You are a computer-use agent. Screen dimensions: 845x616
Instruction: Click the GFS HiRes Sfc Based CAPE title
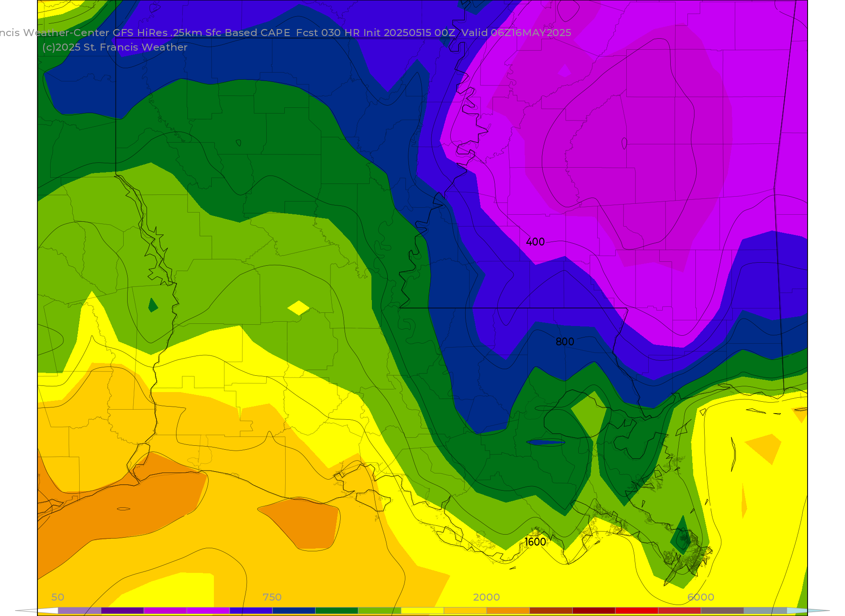click(x=285, y=33)
